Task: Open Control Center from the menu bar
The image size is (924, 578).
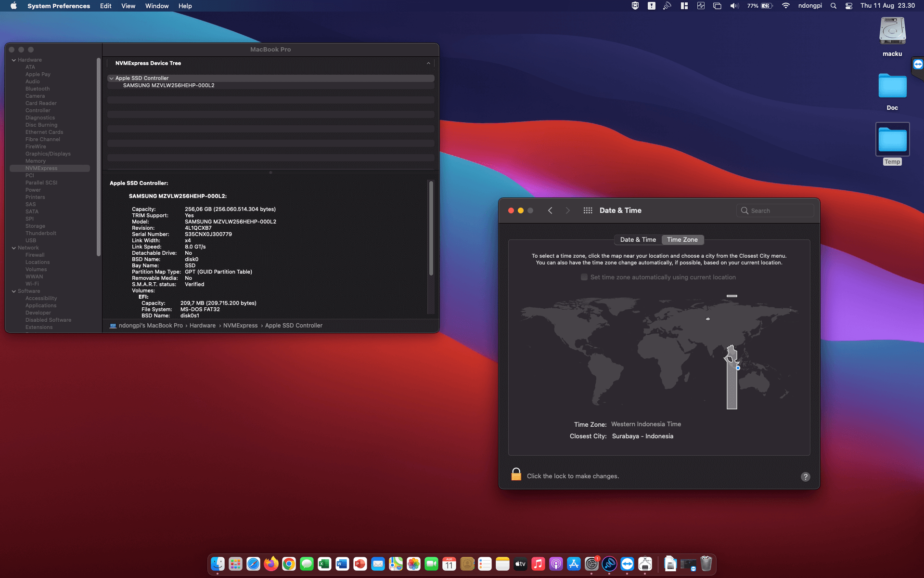Action: [x=849, y=6]
